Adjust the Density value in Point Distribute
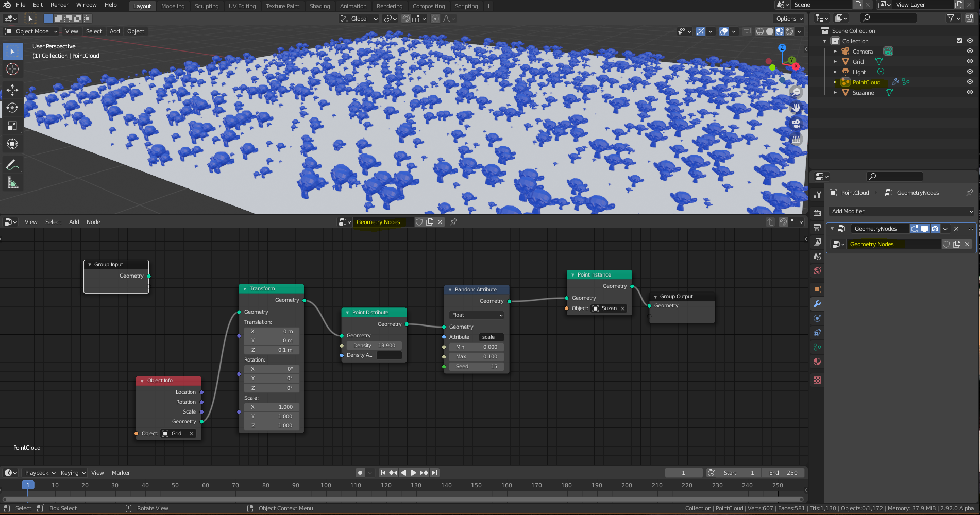The height and width of the screenshot is (515, 980). tap(374, 346)
